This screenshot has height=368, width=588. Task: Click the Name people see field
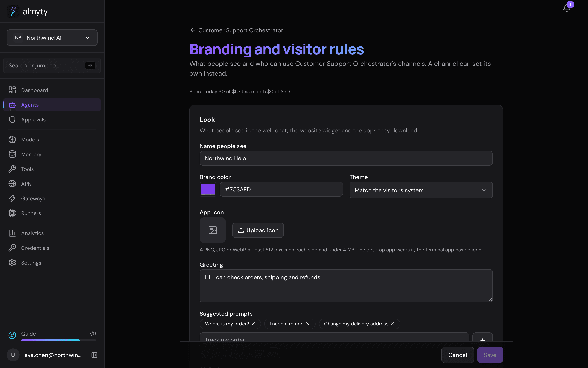[x=346, y=158]
